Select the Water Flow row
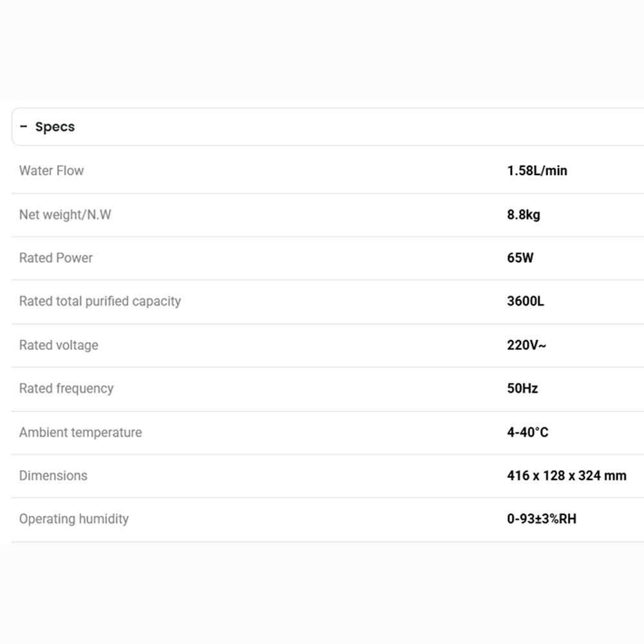This screenshot has width=644, height=644. pyautogui.click(x=52, y=171)
